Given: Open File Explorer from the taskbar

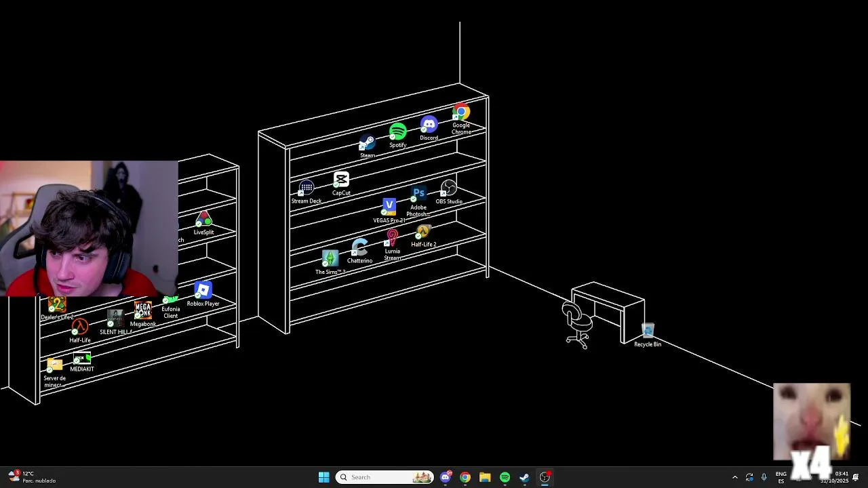Looking at the screenshot, I should pos(485,477).
